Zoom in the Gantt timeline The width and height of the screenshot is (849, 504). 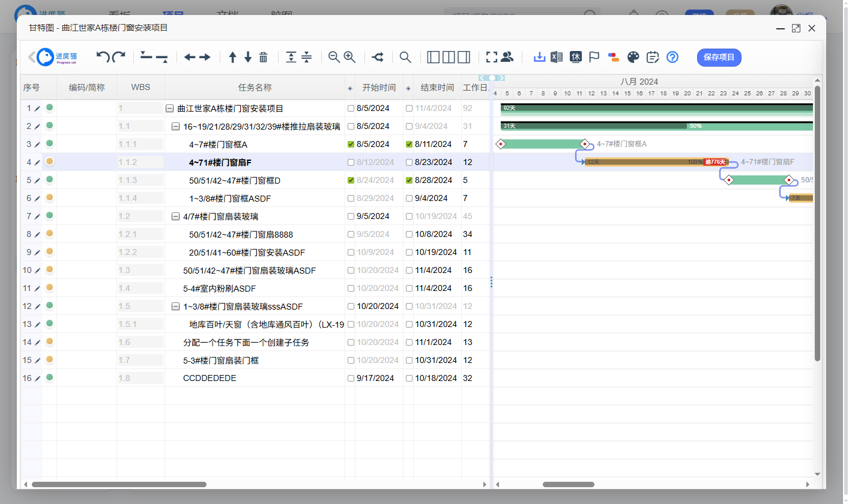(x=349, y=57)
